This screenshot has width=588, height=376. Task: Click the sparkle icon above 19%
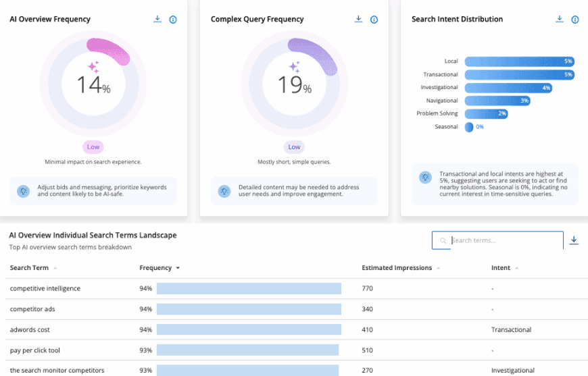[295, 67]
